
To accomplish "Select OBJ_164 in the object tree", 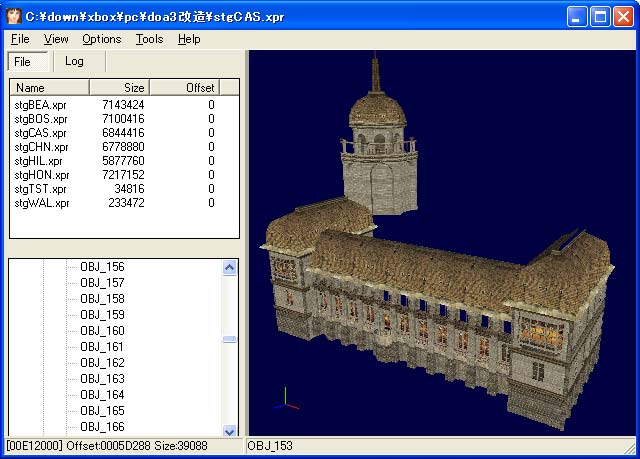I will [x=102, y=395].
